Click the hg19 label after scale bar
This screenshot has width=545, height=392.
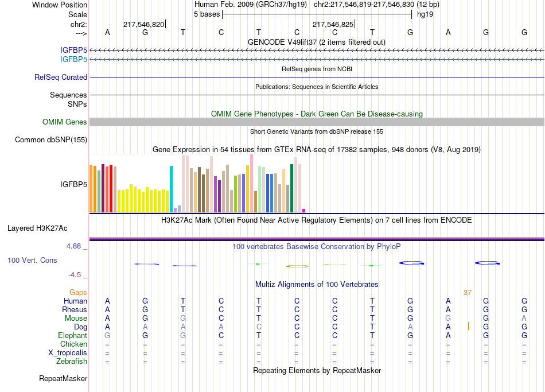(425, 14)
